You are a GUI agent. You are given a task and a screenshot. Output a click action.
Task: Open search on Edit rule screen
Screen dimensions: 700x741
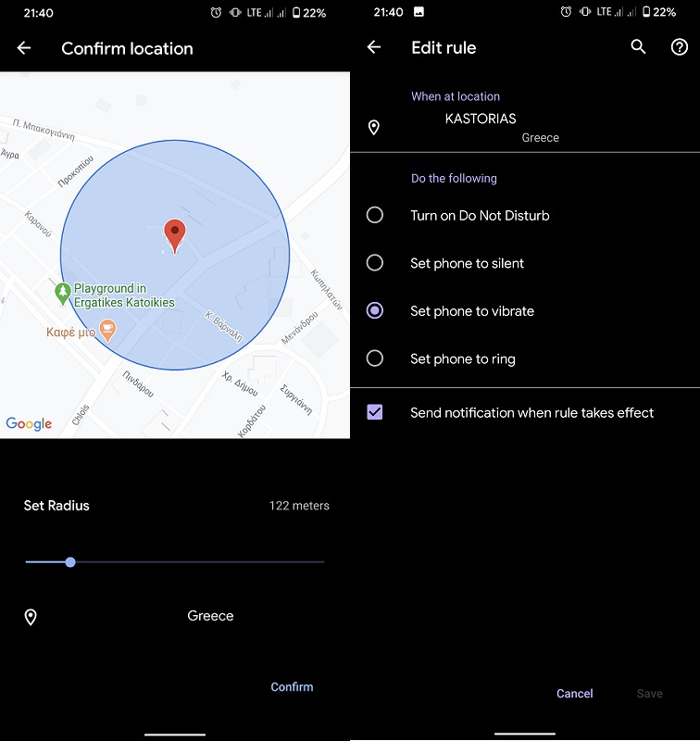point(638,47)
